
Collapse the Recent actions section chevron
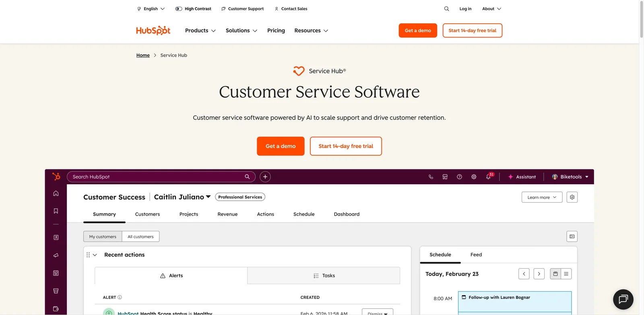95,255
